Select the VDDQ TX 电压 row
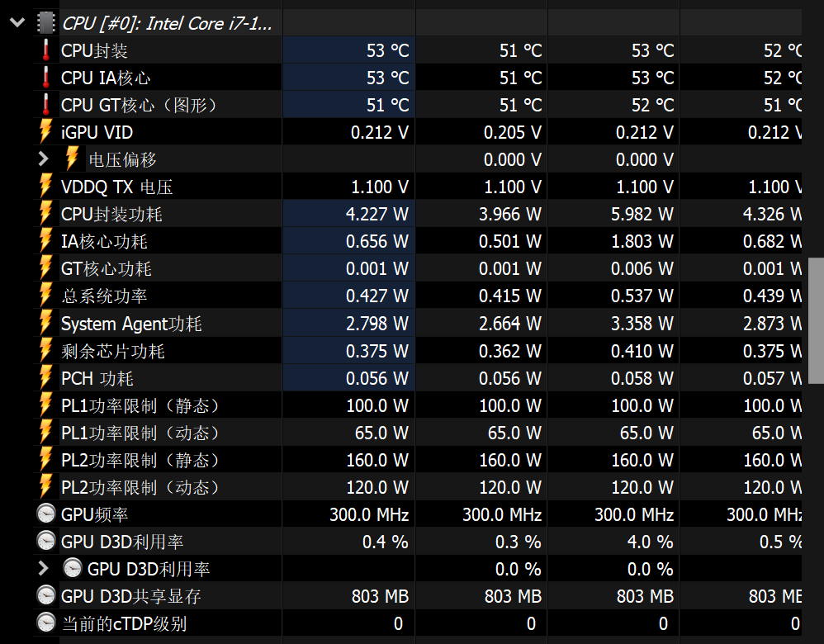This screenshot has height=644, width=824. coord(116,187)
